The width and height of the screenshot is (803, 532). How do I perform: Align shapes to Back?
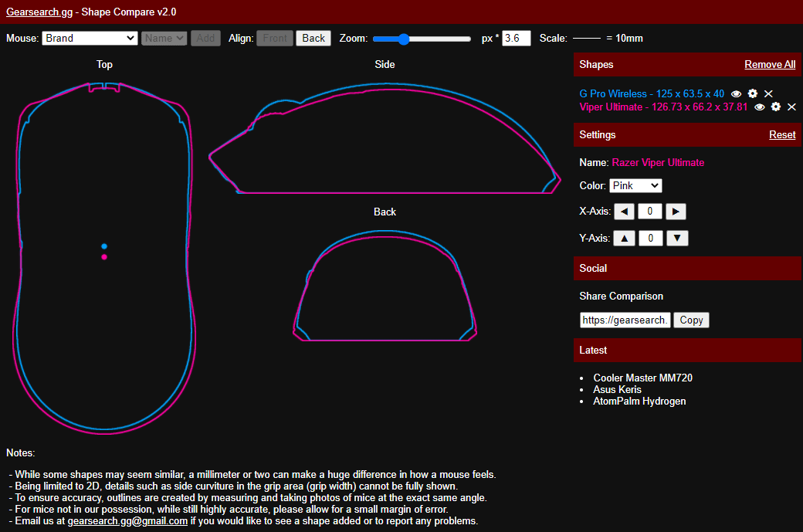click(313, 39)
